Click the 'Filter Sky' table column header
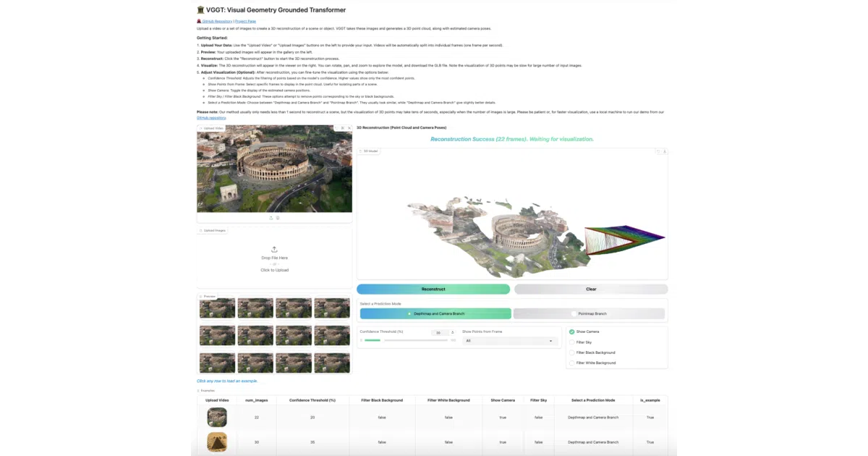 click(x=539, y=400)
